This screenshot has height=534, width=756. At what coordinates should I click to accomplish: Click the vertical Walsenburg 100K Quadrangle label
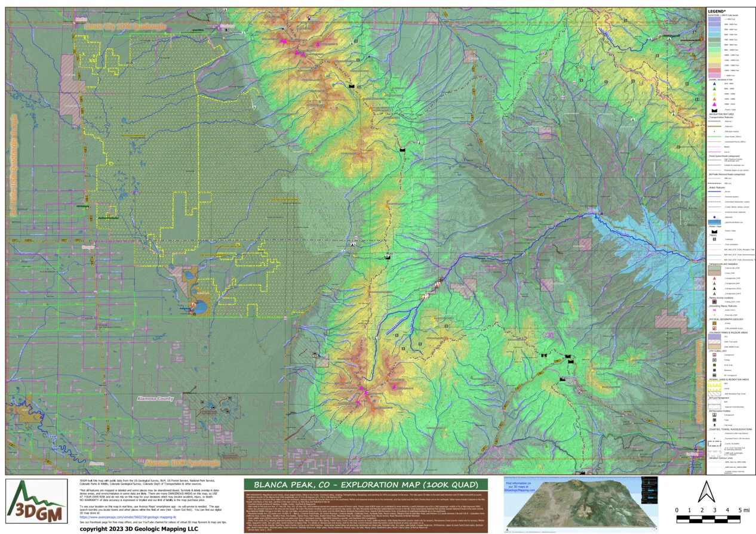pyautogui.click(x=699, y=381)
